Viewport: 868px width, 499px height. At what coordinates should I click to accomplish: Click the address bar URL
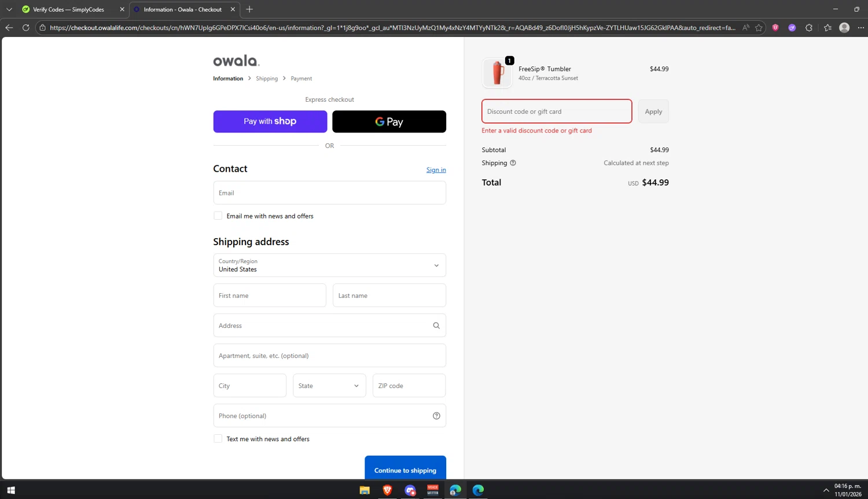point(392,27)
